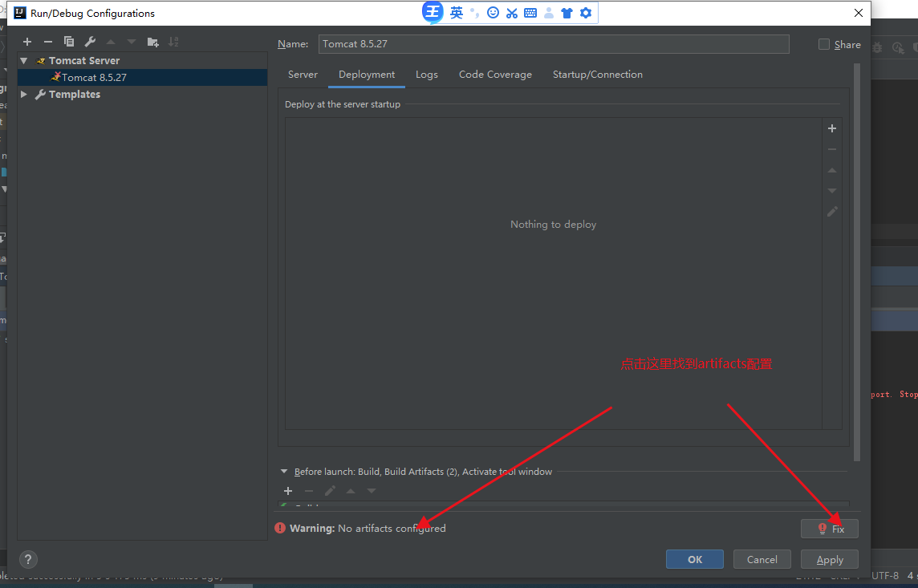Open the IME emoji smiley icon
The image size is (918, 588).
(493, 12)
